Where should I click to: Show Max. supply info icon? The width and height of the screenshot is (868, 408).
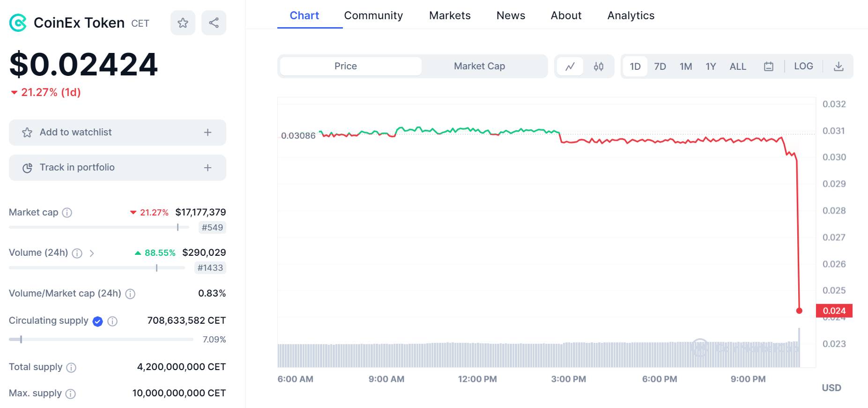tap(70, 394)
